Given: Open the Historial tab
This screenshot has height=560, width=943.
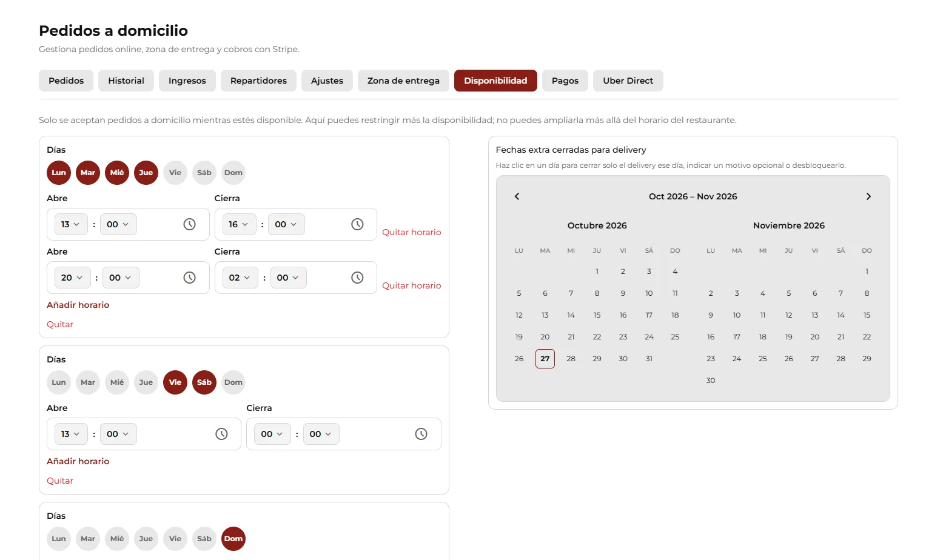Looking at the screenshot, I should (126, 81).
